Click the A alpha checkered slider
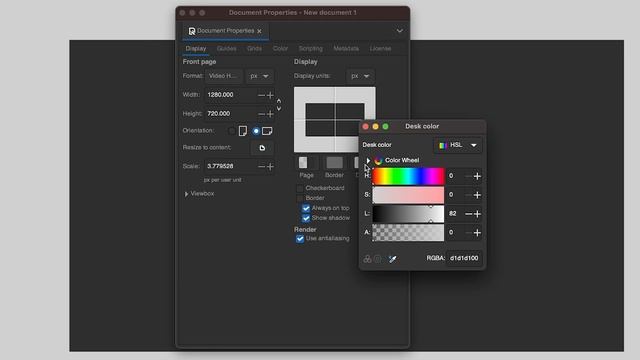640x360 pixels. coord(408,233)
